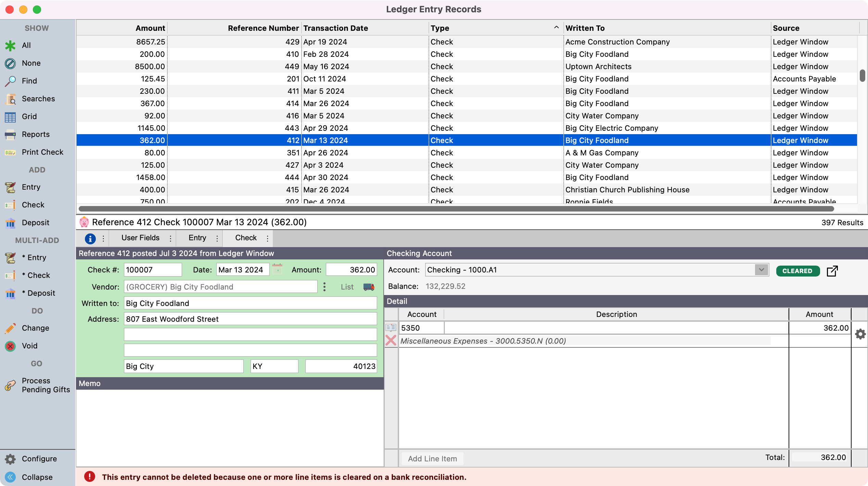Open the calendar date picker
868x486 pixels.
tap(277, 269)
